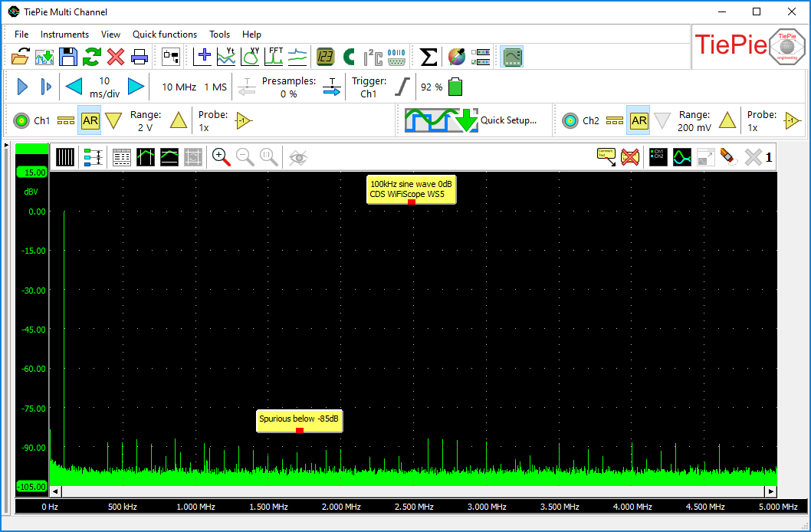Create a new FFT spectrum graph
This screenshot has width=811, height=532.
pos(274,56)
